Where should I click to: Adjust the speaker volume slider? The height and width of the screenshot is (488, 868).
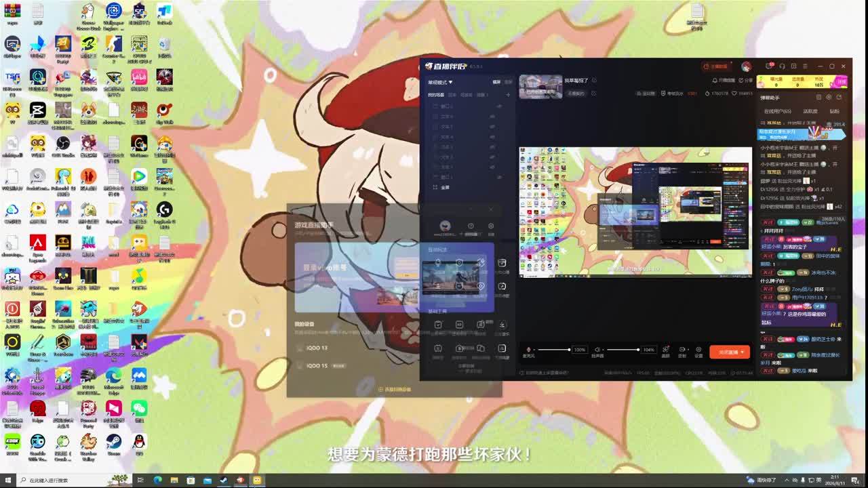[623, 350]
